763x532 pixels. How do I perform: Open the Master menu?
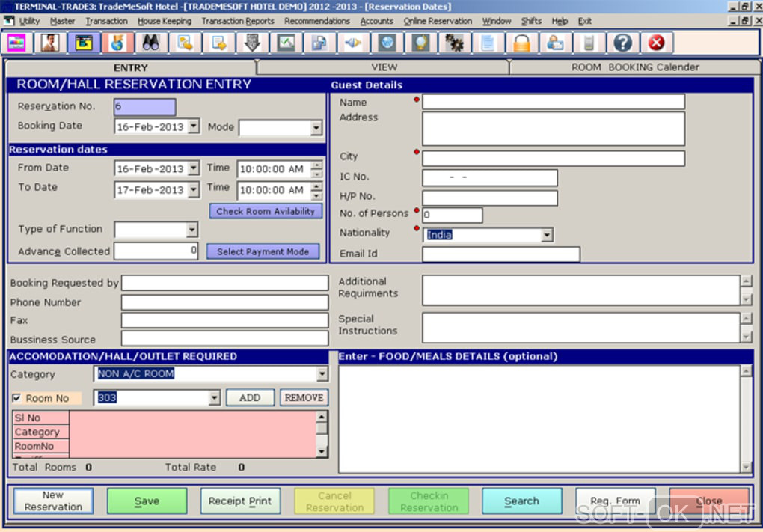62,21
